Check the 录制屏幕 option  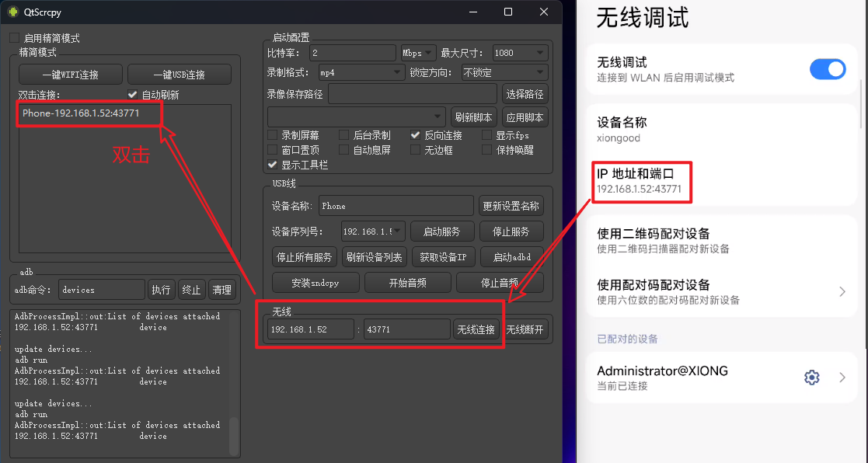pyautogui.click(x=273, y=135)
